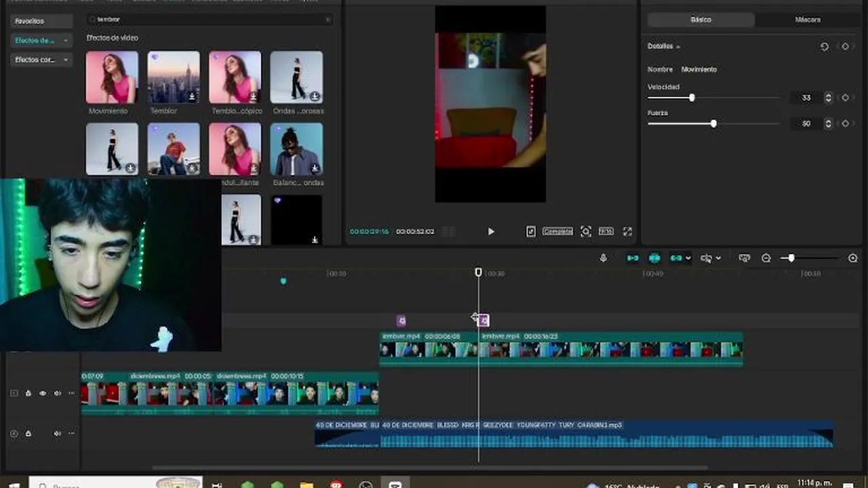This screenshot has height=488, width=868.
Task: Reset the Detalles settings
Action: pyautogui.click(x=825, y=47)
